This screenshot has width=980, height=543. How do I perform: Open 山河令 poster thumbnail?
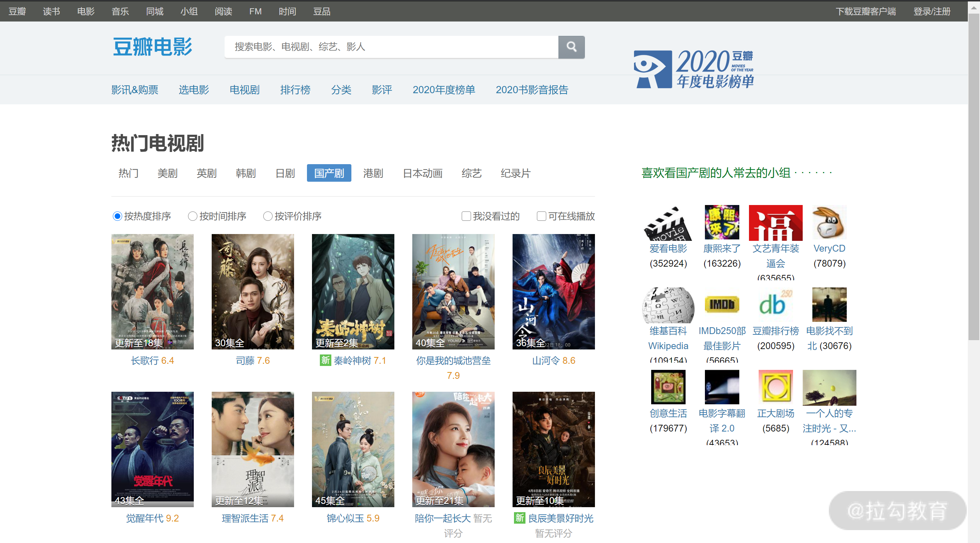pyautogui.click(x=553, y=292)
